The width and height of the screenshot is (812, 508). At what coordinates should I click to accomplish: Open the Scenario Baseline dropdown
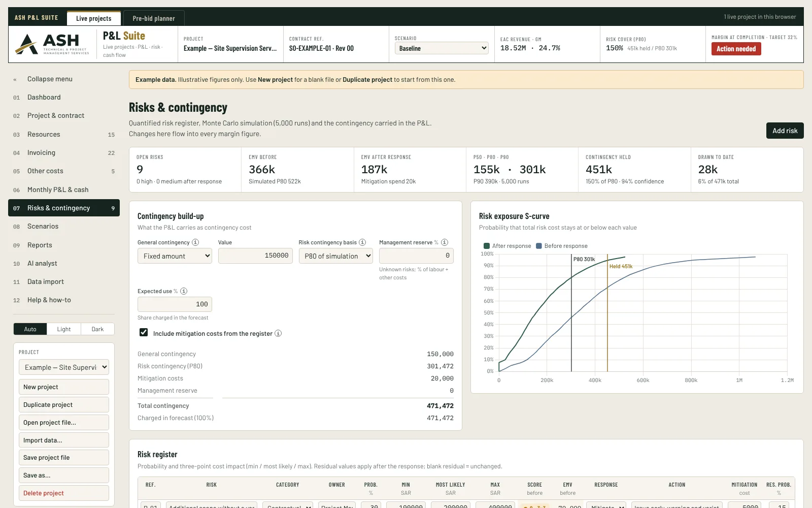(x=442, y=48)
